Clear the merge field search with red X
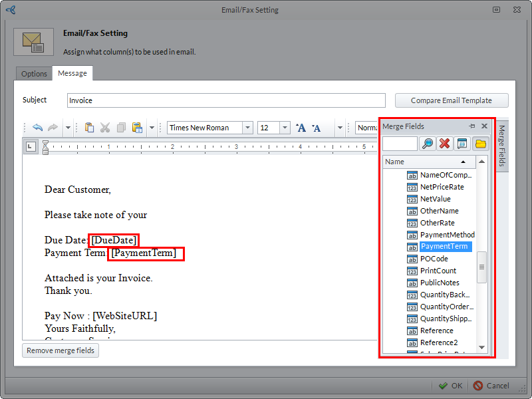The height and width of the screenshot is (399, 532). coord(446,144)
